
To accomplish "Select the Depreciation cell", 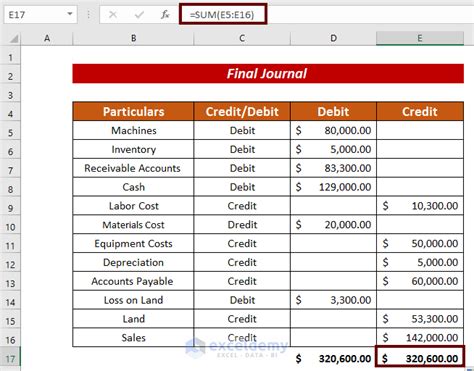I will [133, 262].
